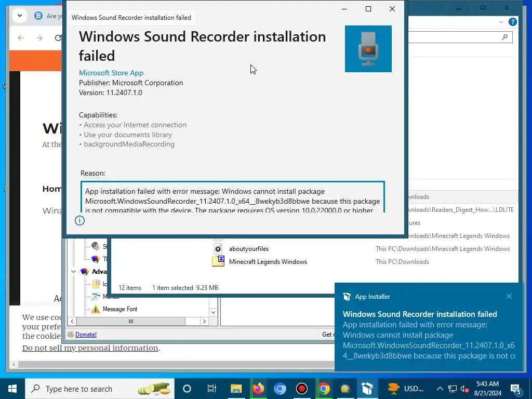The width and height of the screenshot is (532, 399).
Task: Focus the File Explorer search box
Action: [x=460, y=37]
